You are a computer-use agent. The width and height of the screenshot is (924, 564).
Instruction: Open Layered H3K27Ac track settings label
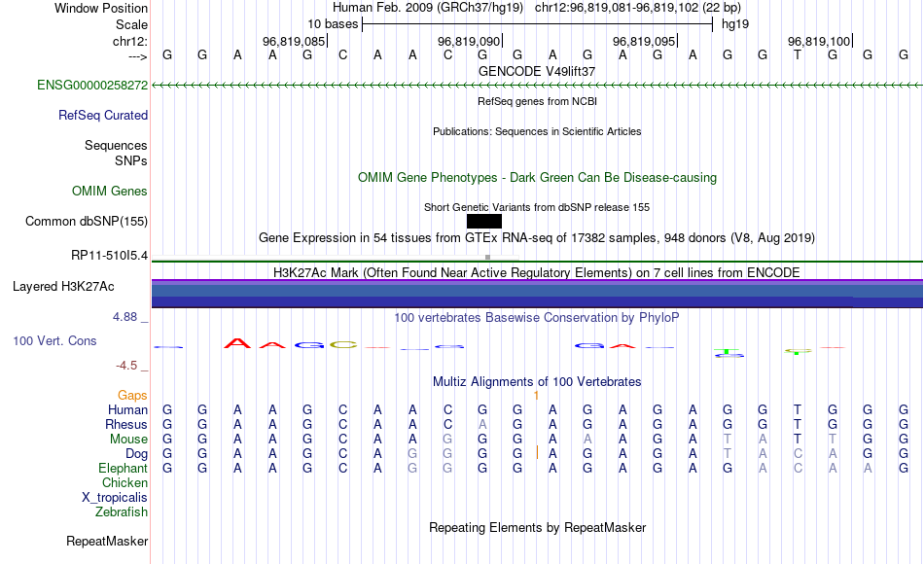[x=63, y=287]
